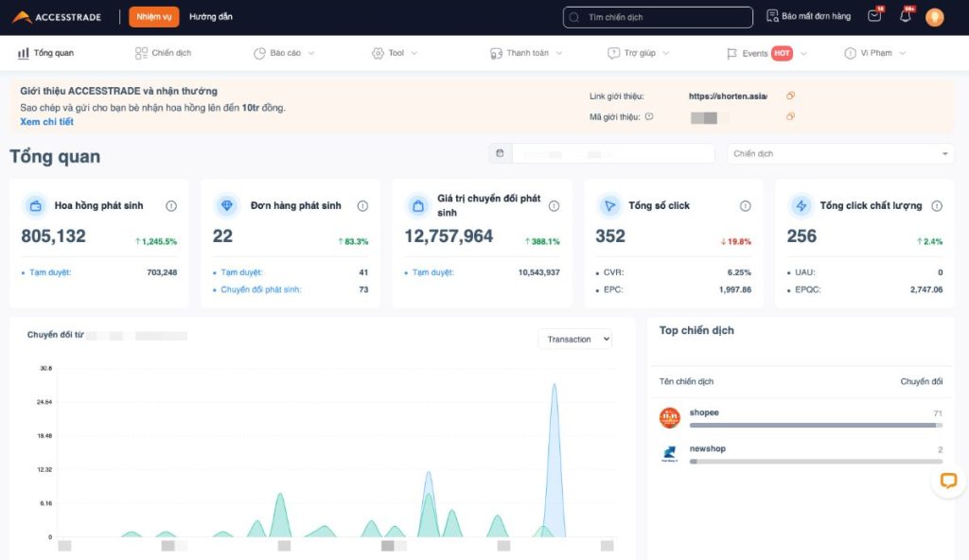
Task: Click Bảo mật đơn hàng label
Action: pyautogui.click(x=816, y=16)
